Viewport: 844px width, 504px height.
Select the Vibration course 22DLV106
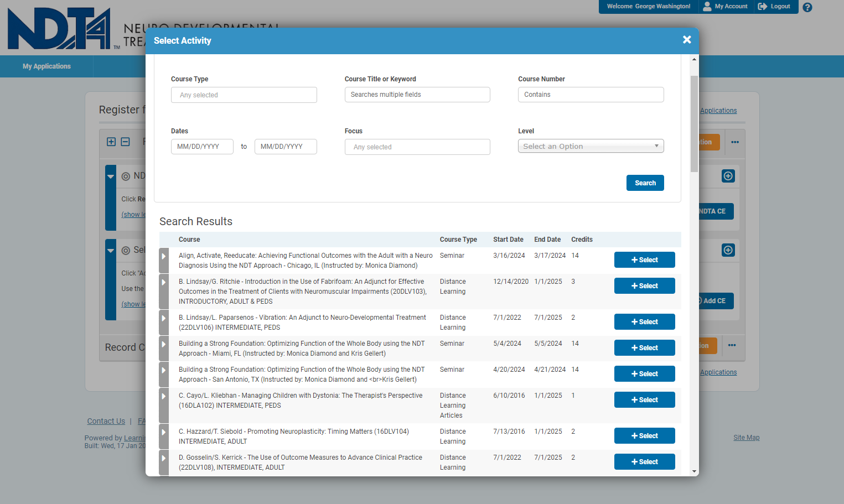[x=644, y=322]
